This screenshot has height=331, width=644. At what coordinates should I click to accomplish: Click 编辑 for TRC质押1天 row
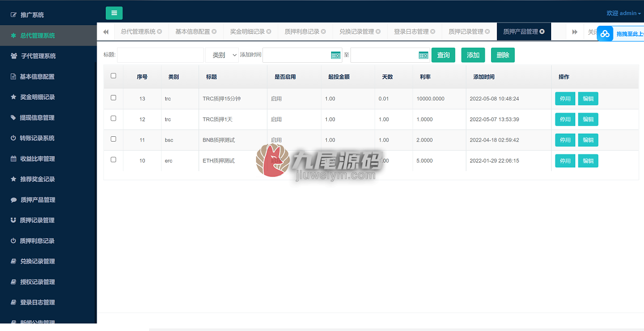click(x=588, y=119)
